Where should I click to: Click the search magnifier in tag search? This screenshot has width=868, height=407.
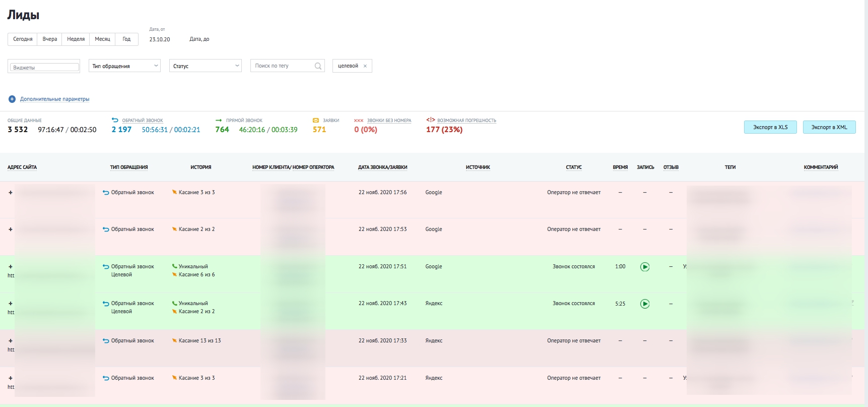click(x=318, y=66)
